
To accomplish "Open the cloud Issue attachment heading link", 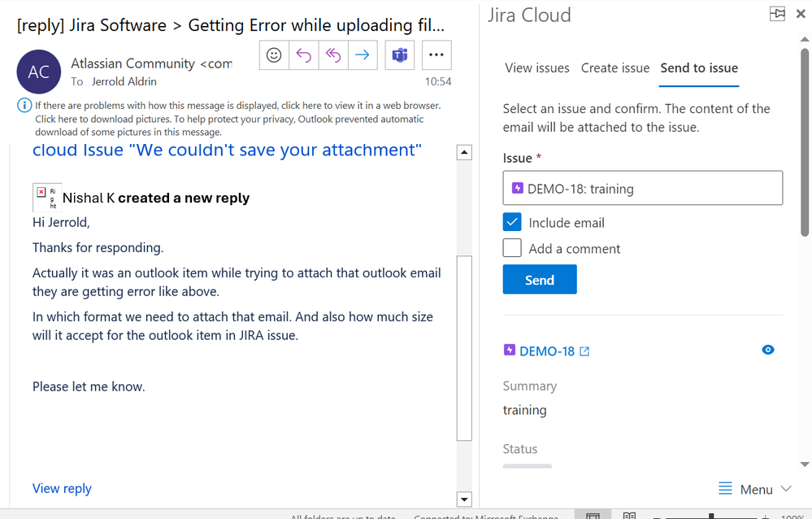I will 227,150.
